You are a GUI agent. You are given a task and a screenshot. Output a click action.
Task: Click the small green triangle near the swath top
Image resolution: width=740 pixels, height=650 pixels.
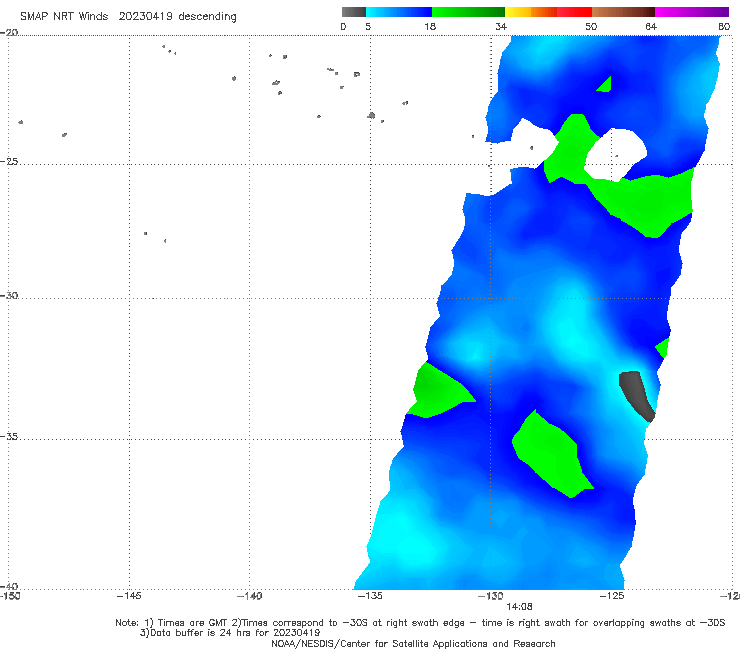point(605,84)
